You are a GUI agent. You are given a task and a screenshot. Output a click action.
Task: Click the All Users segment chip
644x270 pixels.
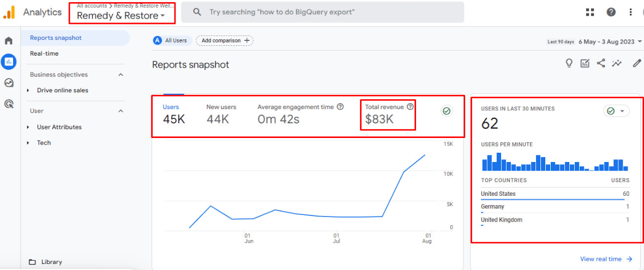pos(172,40)
